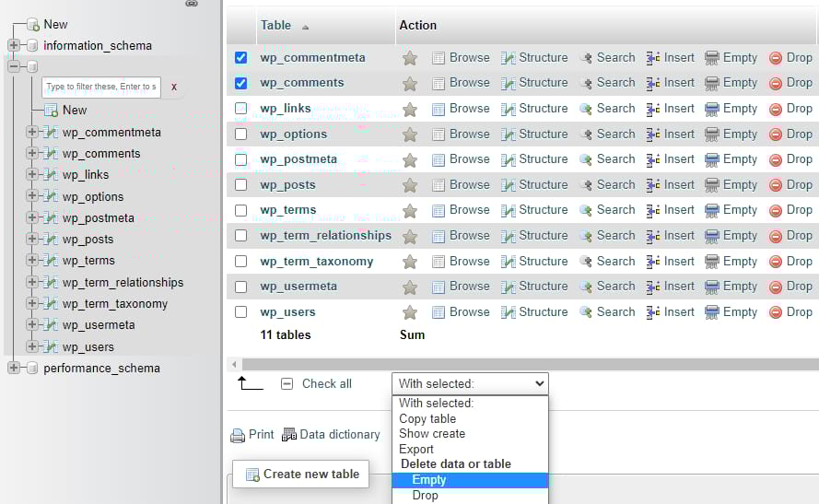819x504 pixels.
Task: Click the Print icon below table list
Action: click(x=238, y=435)
